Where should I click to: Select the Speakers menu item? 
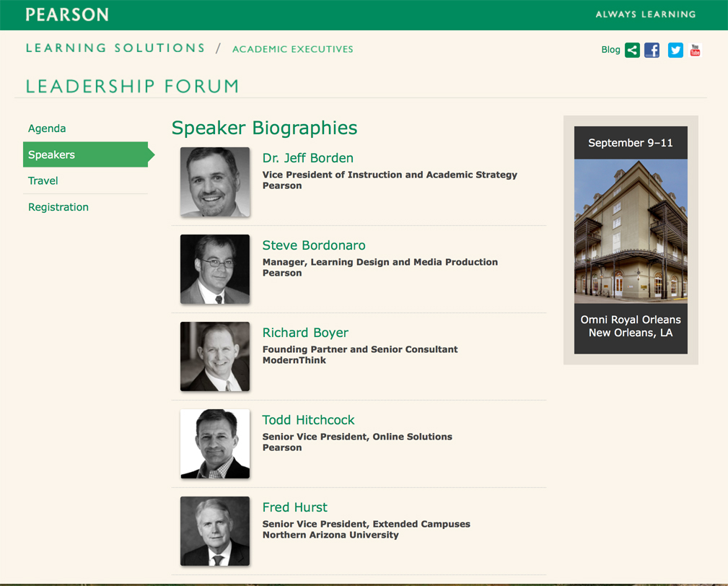(x=85, y=154)
